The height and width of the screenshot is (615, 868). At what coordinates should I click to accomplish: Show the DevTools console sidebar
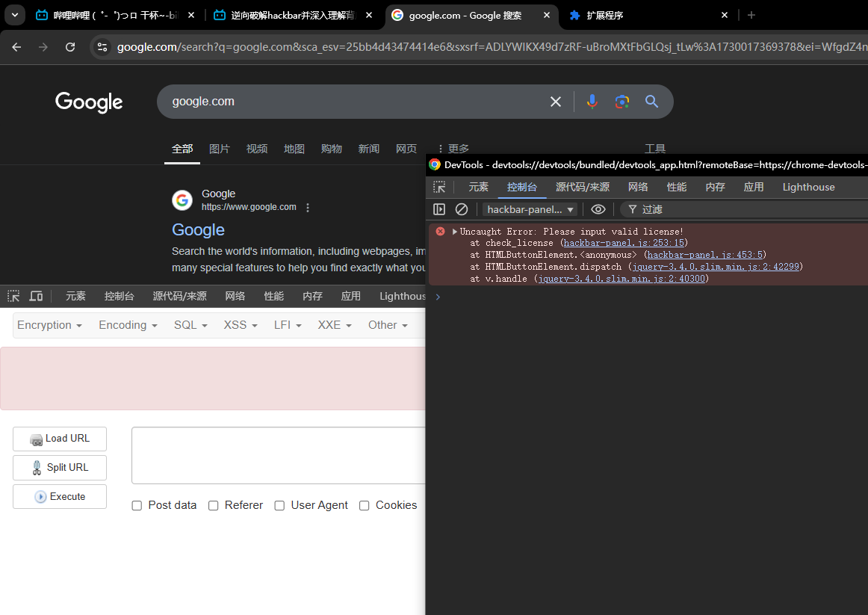(x=439, y=209)
